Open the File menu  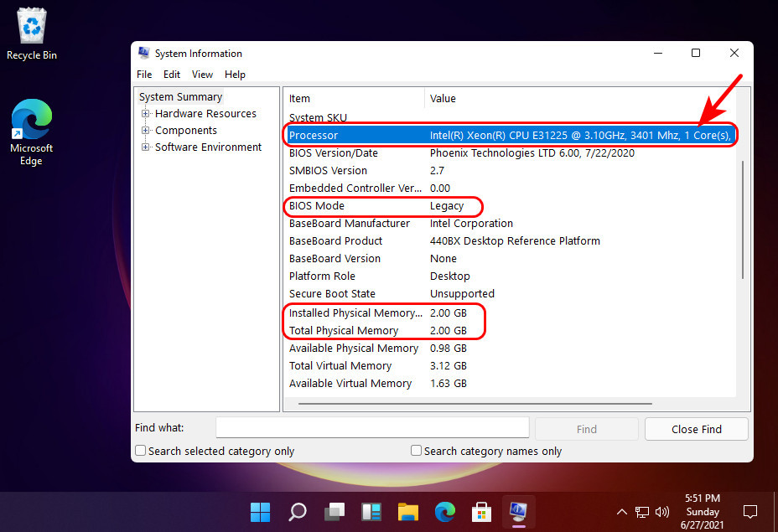(x=143, y=74)
